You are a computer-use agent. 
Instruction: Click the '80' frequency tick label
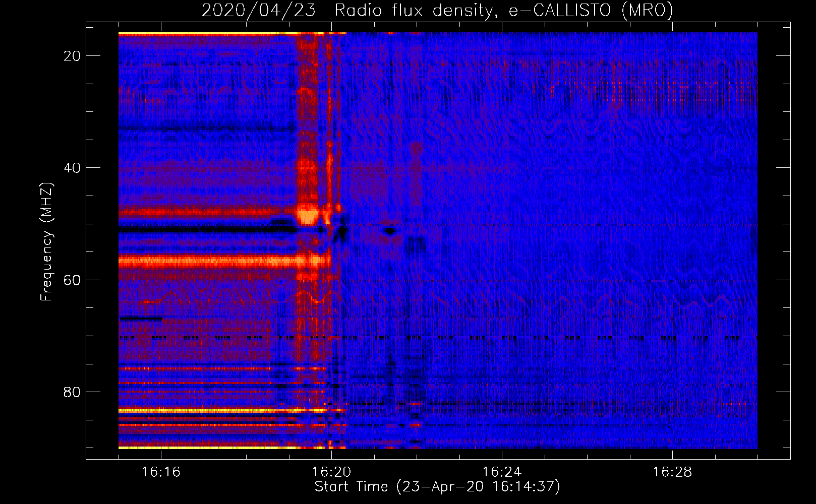(72, 392)
